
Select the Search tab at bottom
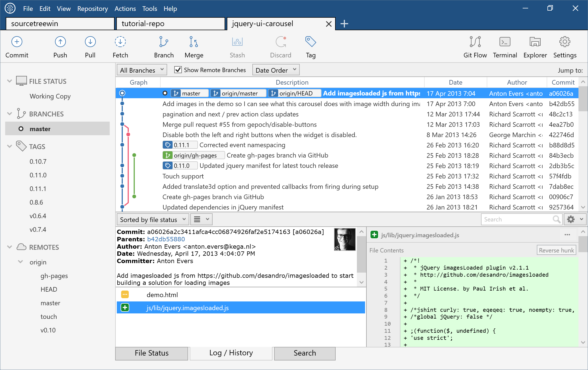(304, 352)
